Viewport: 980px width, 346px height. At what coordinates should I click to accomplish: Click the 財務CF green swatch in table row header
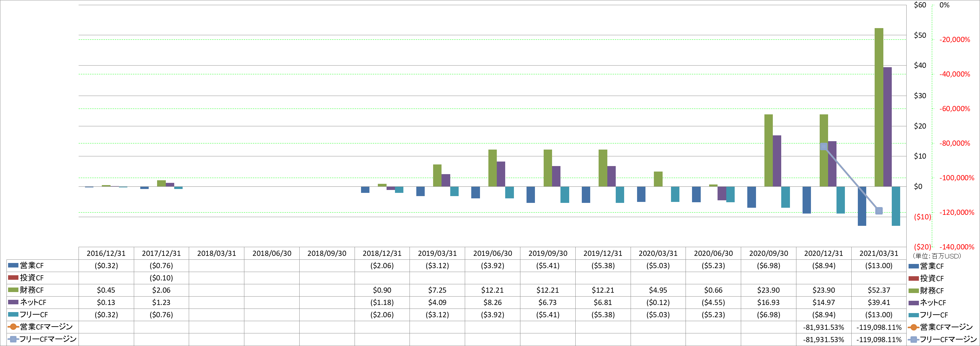(x=13, y=290)
